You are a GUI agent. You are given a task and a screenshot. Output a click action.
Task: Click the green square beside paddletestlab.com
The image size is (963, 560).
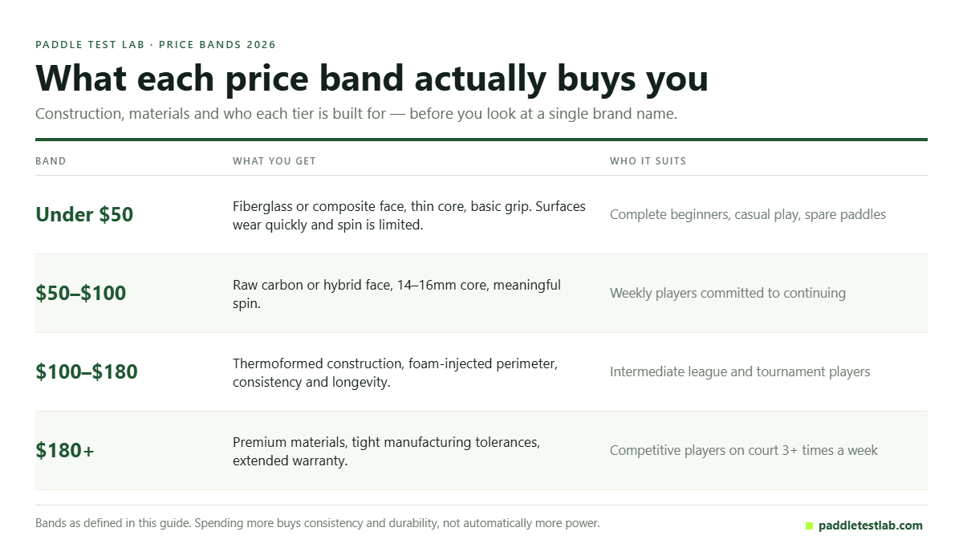[809, 526]
